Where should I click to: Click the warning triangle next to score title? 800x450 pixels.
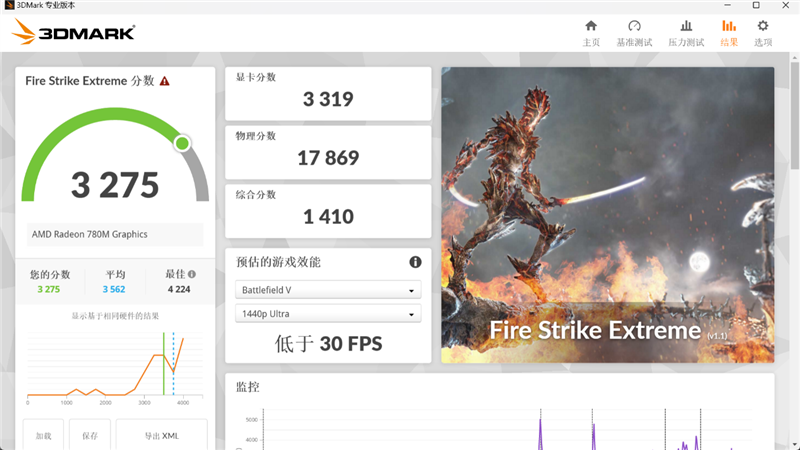click(x=164, y=81)
